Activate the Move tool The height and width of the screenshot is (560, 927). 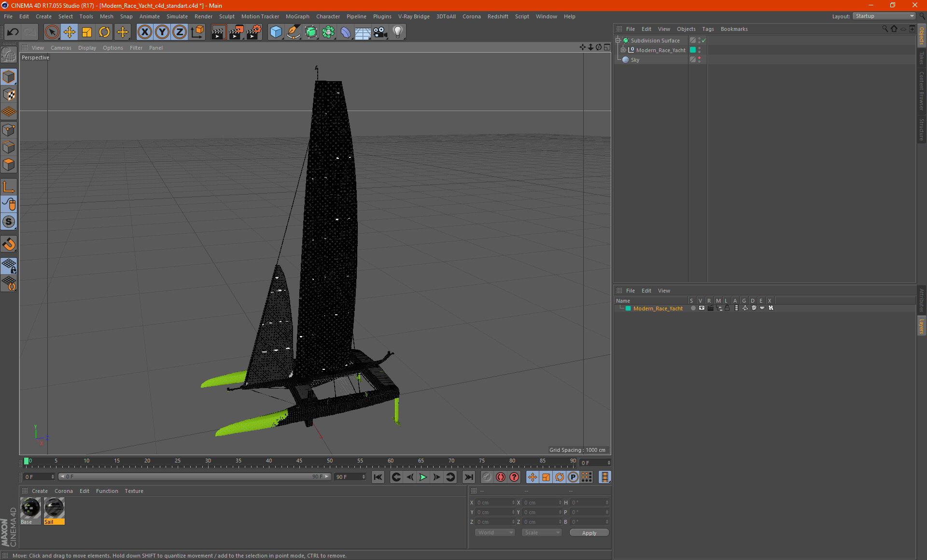coord(70,32)
